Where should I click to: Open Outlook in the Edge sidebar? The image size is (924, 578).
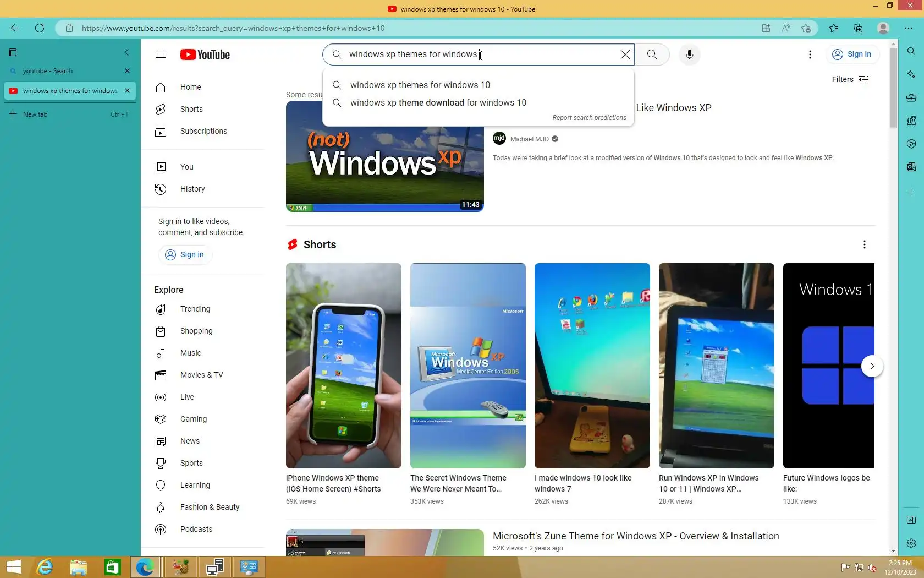(911, 167)
